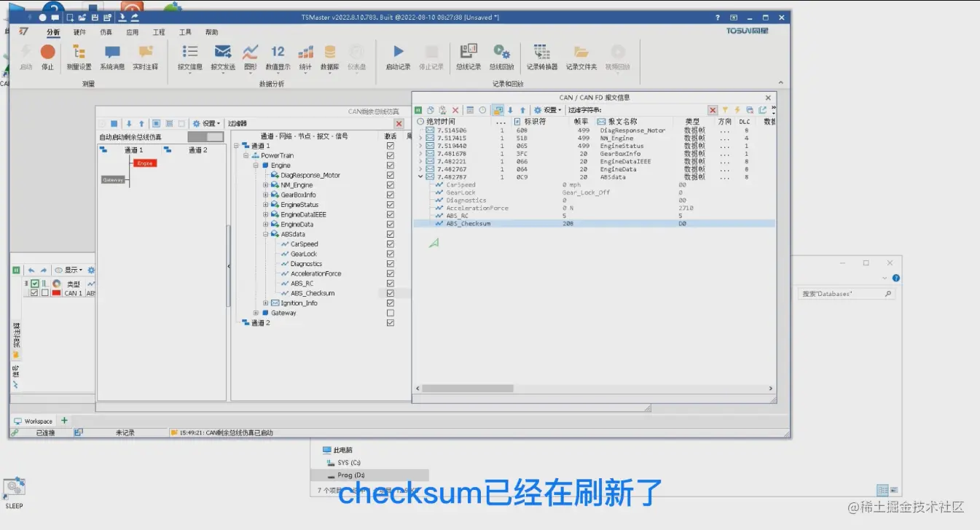
Task: Click blue stop square in rest-bus simulation toolbar
Action: 114,123
